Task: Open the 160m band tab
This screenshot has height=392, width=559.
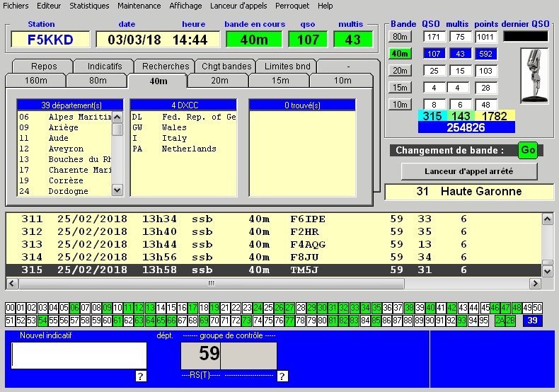Action: 36,81
